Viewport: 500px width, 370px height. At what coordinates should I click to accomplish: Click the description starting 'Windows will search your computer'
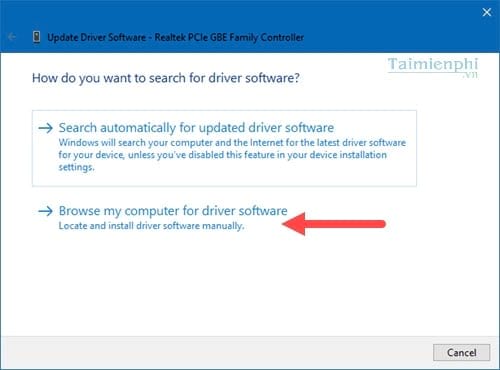[232, 155]
